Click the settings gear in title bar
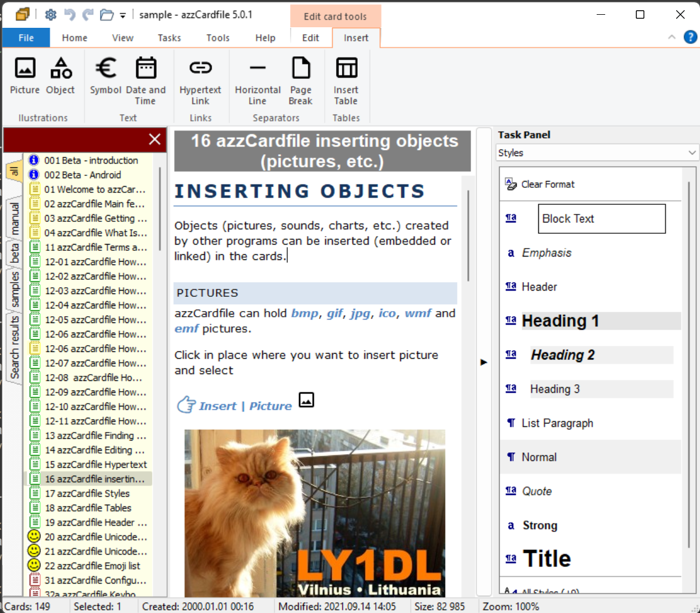 pos(51,15)
